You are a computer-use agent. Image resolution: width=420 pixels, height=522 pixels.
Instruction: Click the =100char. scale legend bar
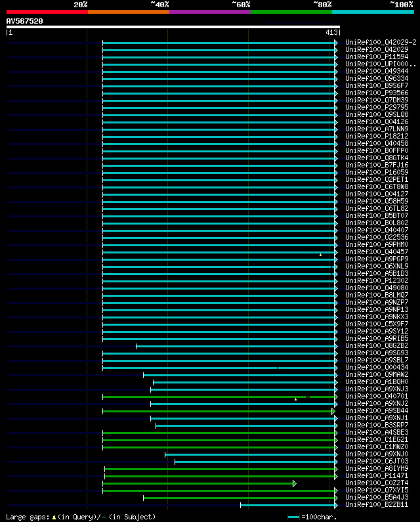click(293, 517)
